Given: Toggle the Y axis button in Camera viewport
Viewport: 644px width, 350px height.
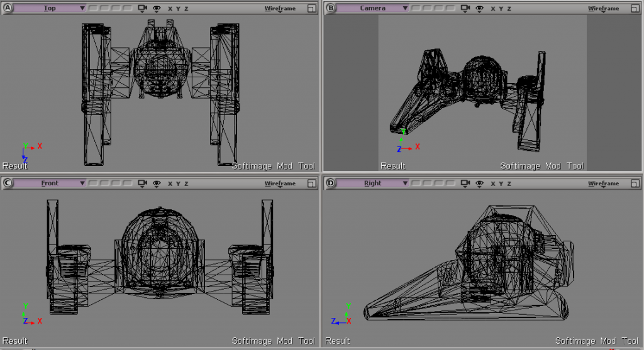Looking at the screenshot, I should click(x=501, y=9).
